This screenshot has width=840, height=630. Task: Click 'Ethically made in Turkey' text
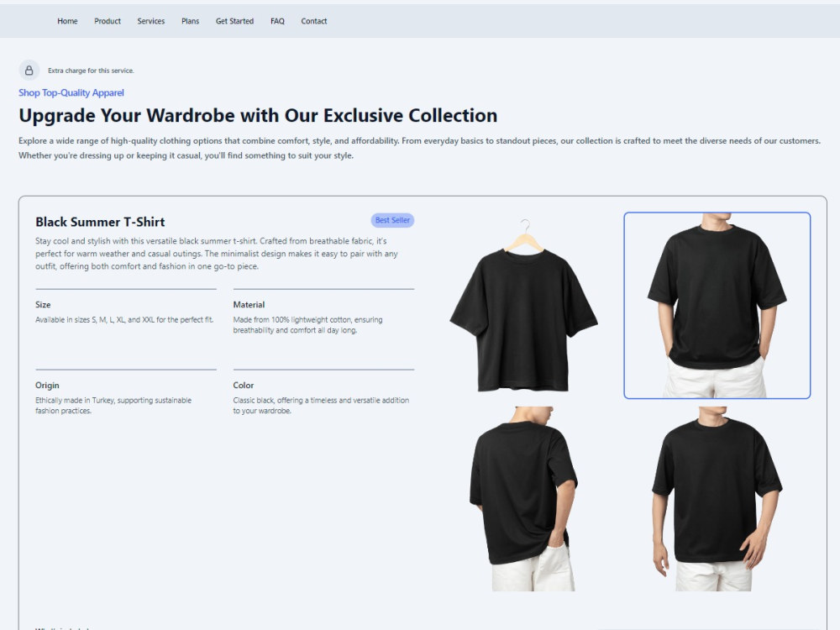(x=113, y=406)
